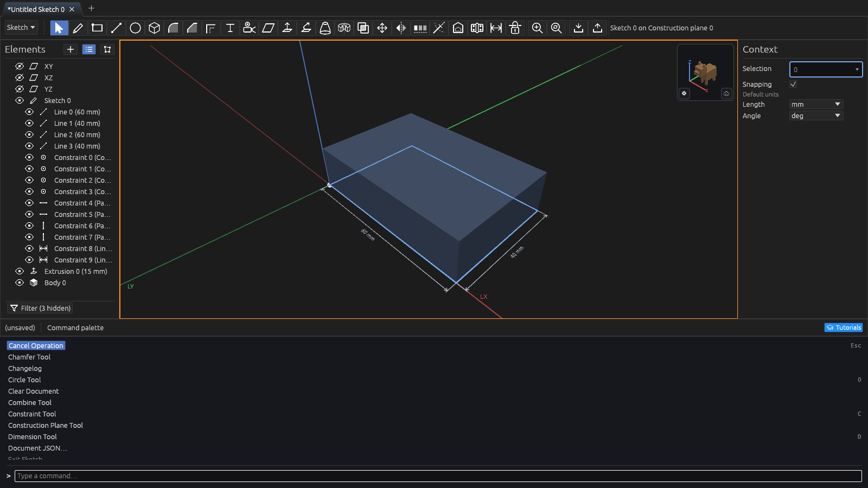Choose Combine Tool in command palette
This screenshot has height=488, width=868.
[x=30, y=402]
